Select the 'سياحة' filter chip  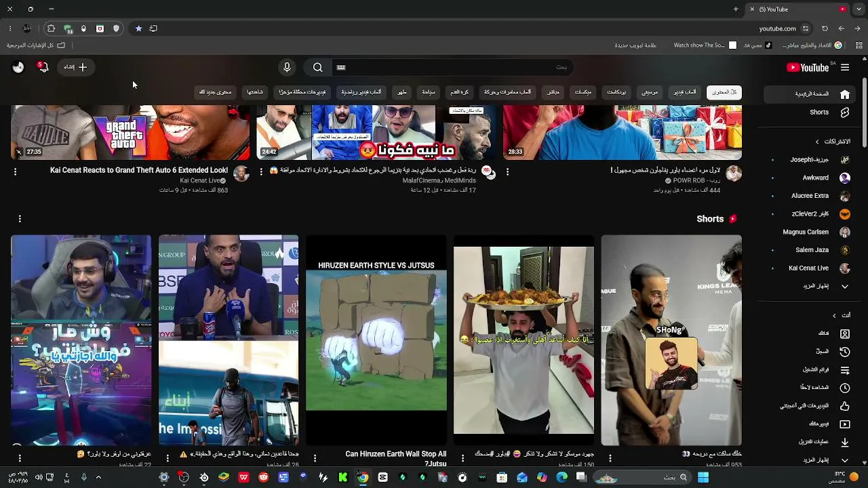[429, 92]
